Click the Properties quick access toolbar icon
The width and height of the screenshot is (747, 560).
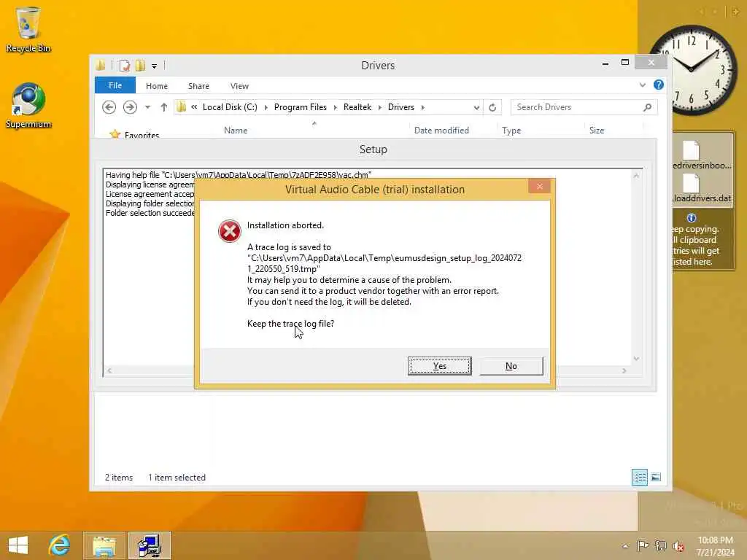point(124,66)
